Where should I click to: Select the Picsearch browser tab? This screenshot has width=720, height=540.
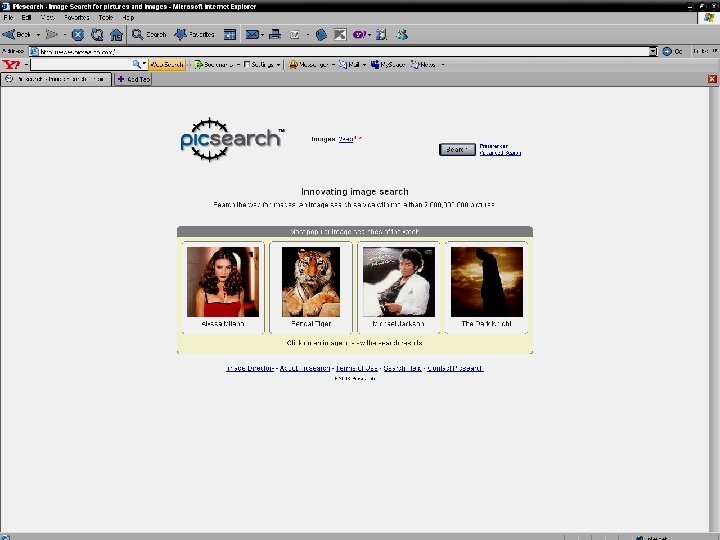pyautogui.click(x=56, y=79)
